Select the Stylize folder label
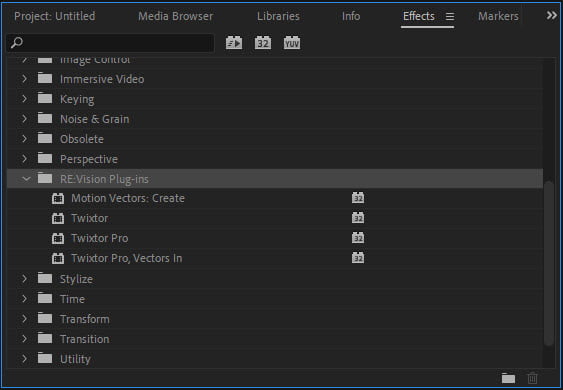 (x=76, y=279)
